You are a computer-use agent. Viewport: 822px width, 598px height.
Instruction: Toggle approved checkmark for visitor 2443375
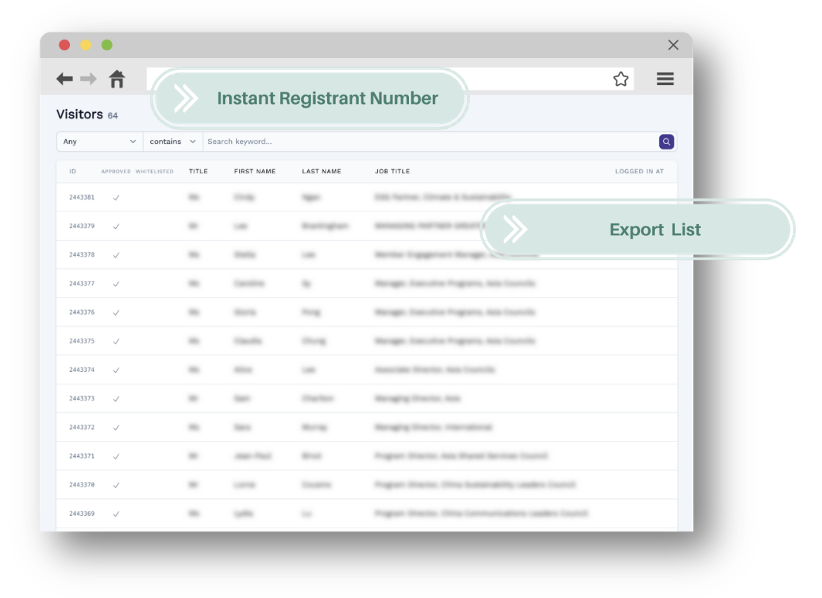pos(116,341)
